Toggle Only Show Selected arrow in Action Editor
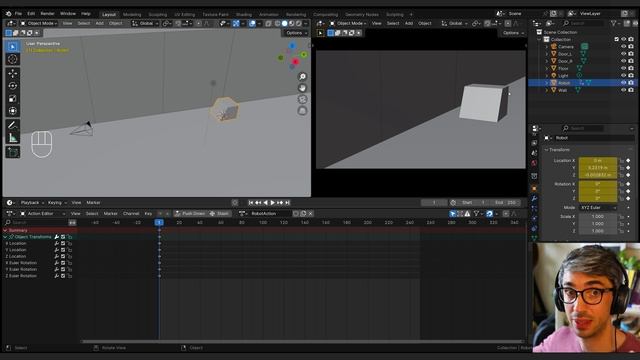640x360 pixels. point(453,213)
